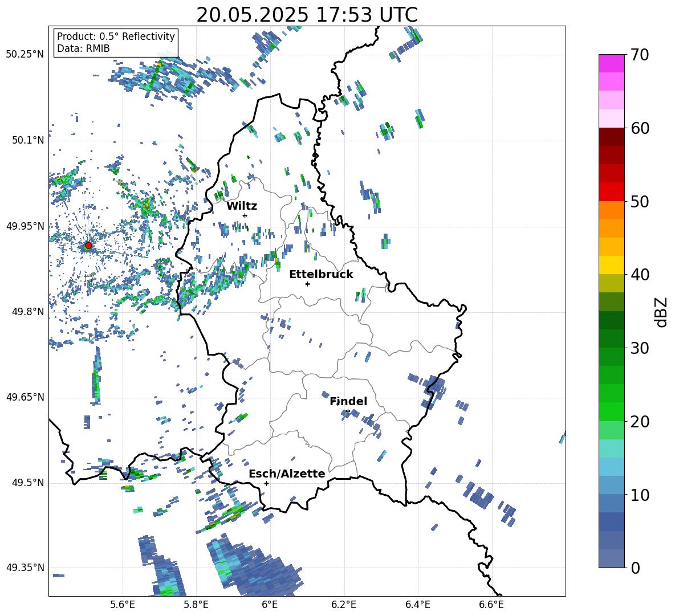The image size is (675, 616).
Task: Click the Ettelbruck cross marker
Action: coord(307,284)
